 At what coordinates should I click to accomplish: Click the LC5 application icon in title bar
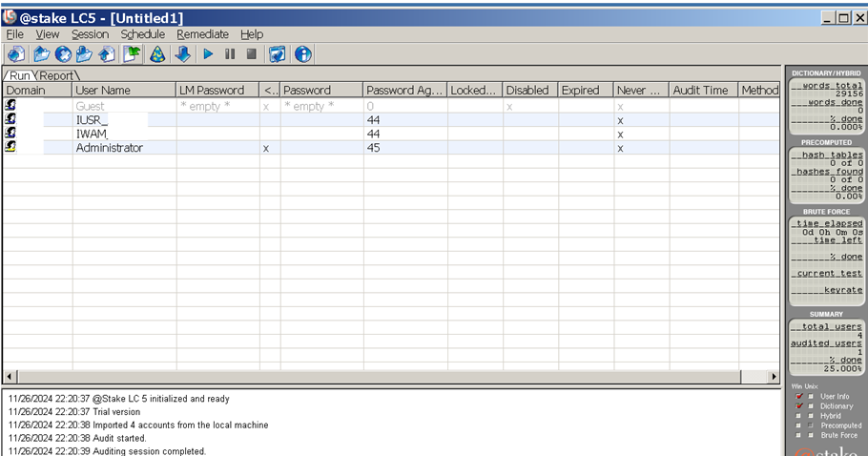[x=10, y=17]
